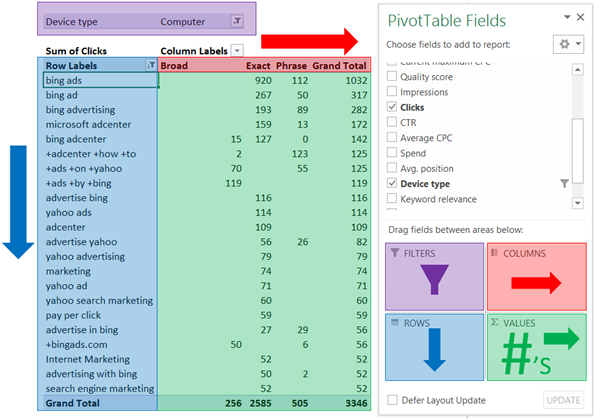Viewport: 600px width, 420px height.
Task: Click the field list scroll down arrow
Action: 578,203
